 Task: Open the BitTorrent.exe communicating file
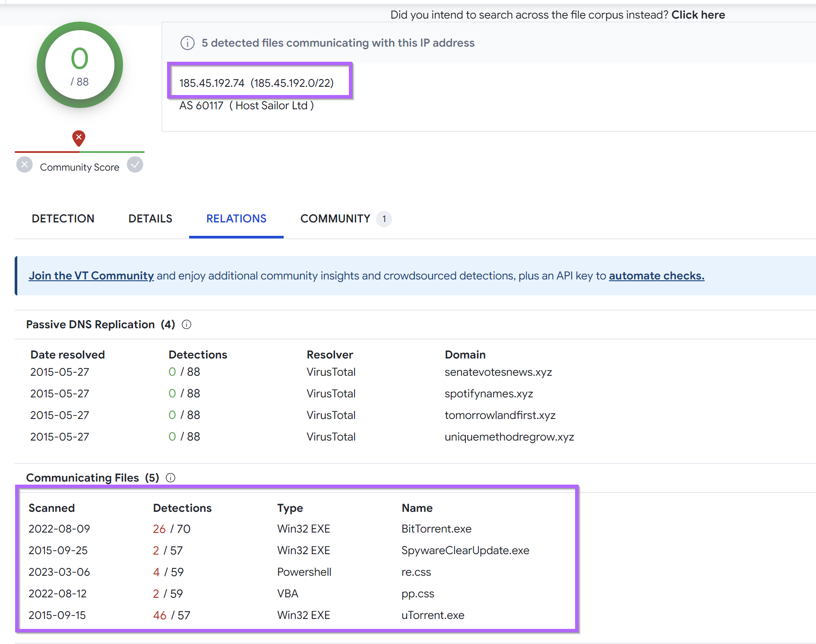(436, 529)
